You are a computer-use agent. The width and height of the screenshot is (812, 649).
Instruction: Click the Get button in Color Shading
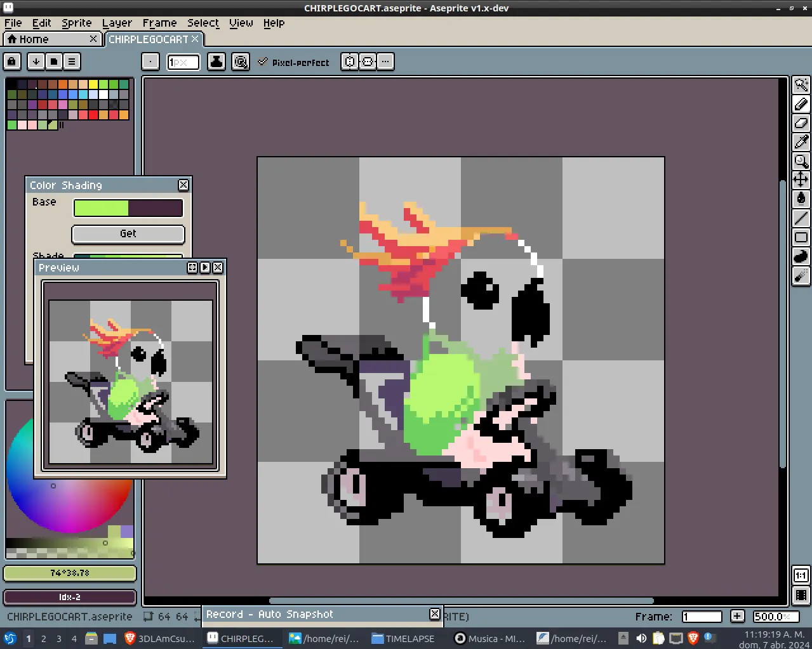point(128,233)
